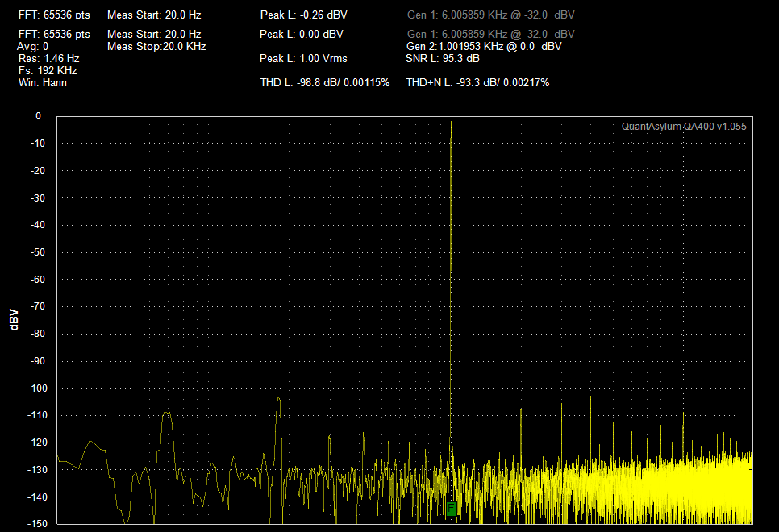Click the '-150' y-axis tick label
Screen dimensions: 779x532
[37, 524]
